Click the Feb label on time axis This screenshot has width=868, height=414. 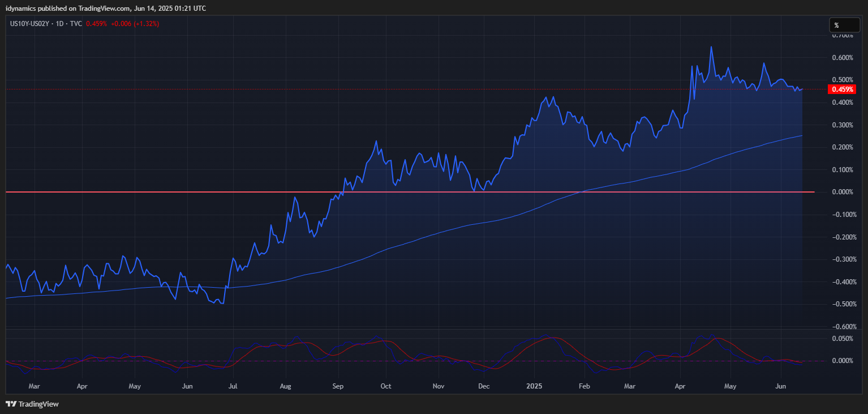click(x=585, y=386)
